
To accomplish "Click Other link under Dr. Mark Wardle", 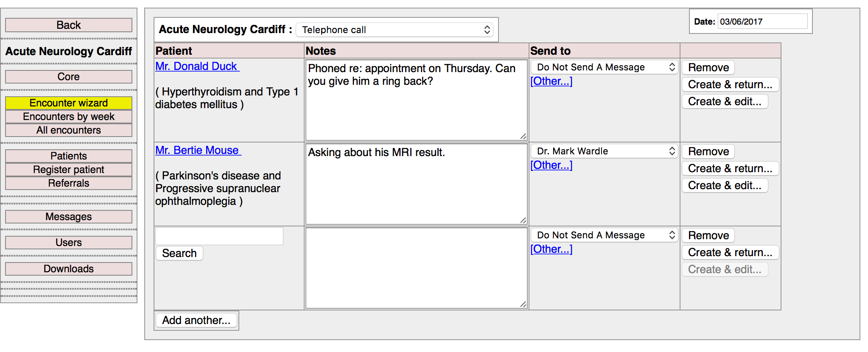I will tap(551, 165).
